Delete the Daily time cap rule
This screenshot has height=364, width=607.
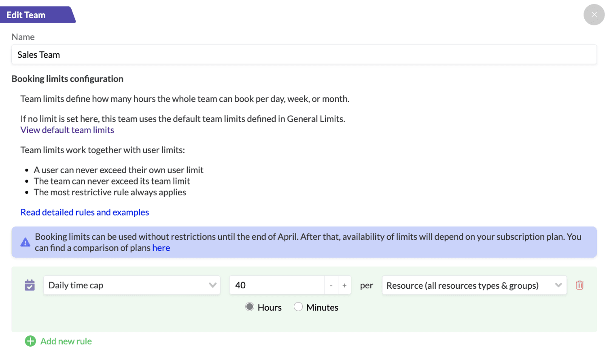pyautogui.click(x=579, y=285)
